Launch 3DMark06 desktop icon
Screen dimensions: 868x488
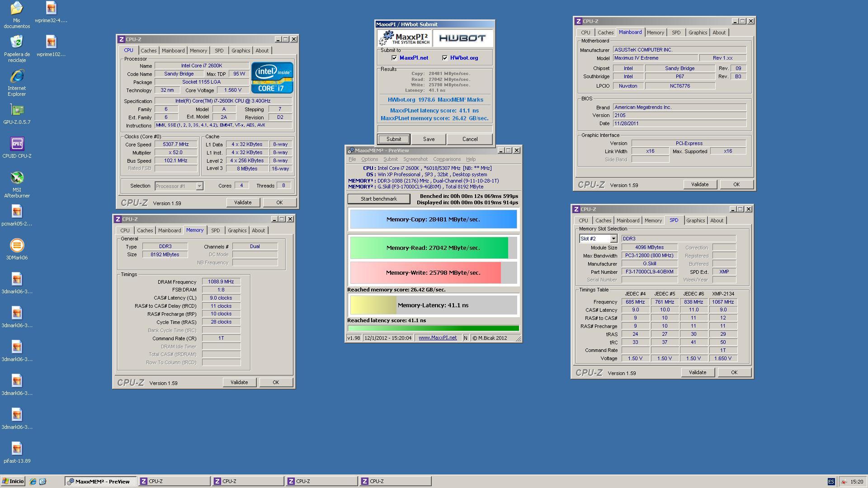pos(17,249)
